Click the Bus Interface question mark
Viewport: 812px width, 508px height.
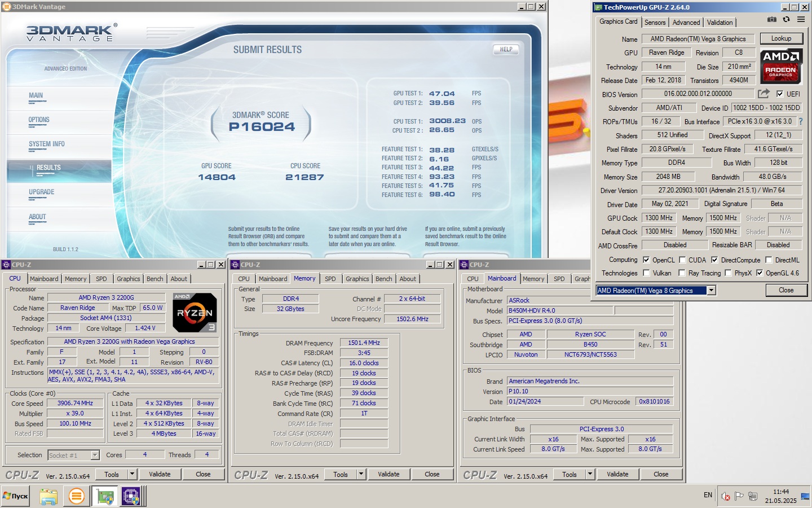800,121
